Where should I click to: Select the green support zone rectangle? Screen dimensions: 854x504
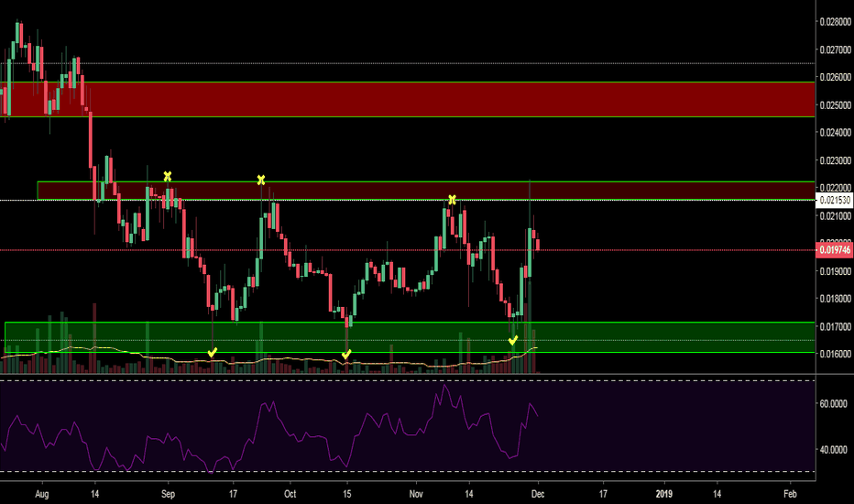410,337
